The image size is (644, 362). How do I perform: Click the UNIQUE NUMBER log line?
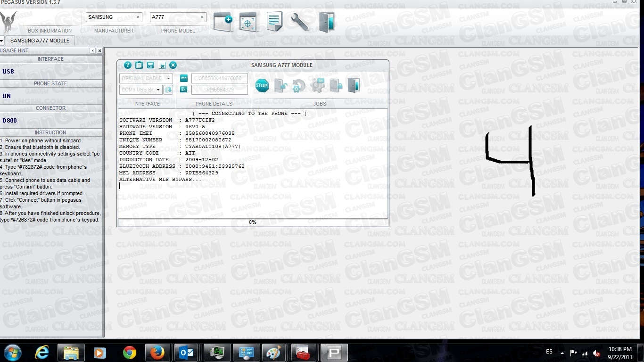(175, 140)
